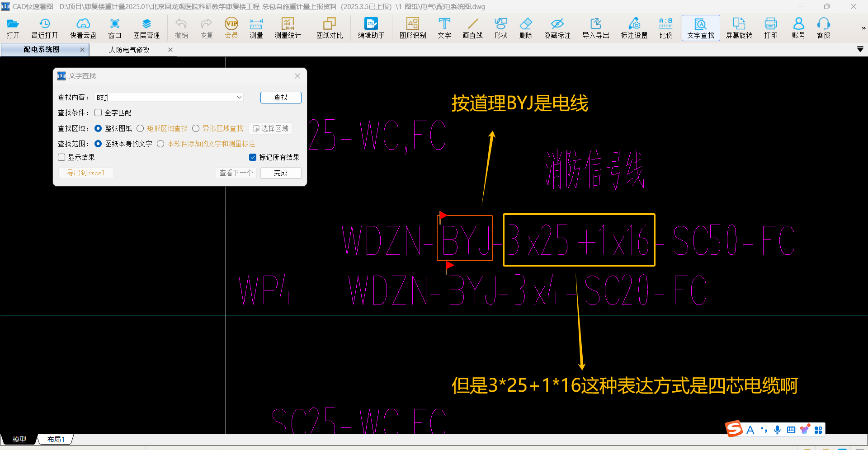Click 导出到Excel button
This screenshot has width=868, height=450.
coord(86,173)
